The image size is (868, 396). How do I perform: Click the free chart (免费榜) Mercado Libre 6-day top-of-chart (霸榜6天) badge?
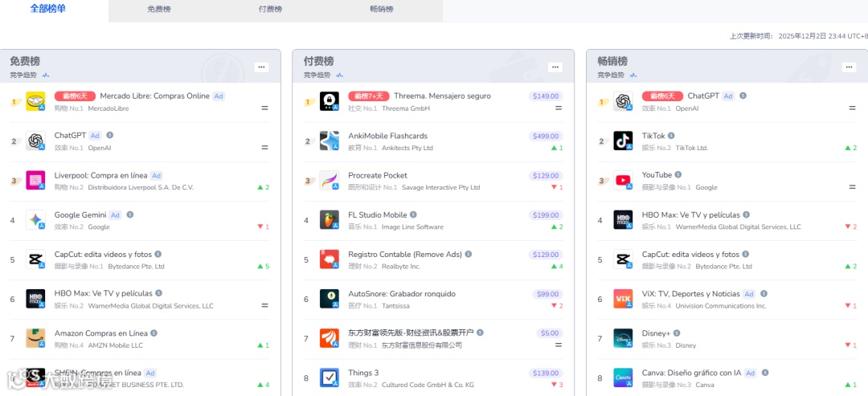[x=76, y=96]
